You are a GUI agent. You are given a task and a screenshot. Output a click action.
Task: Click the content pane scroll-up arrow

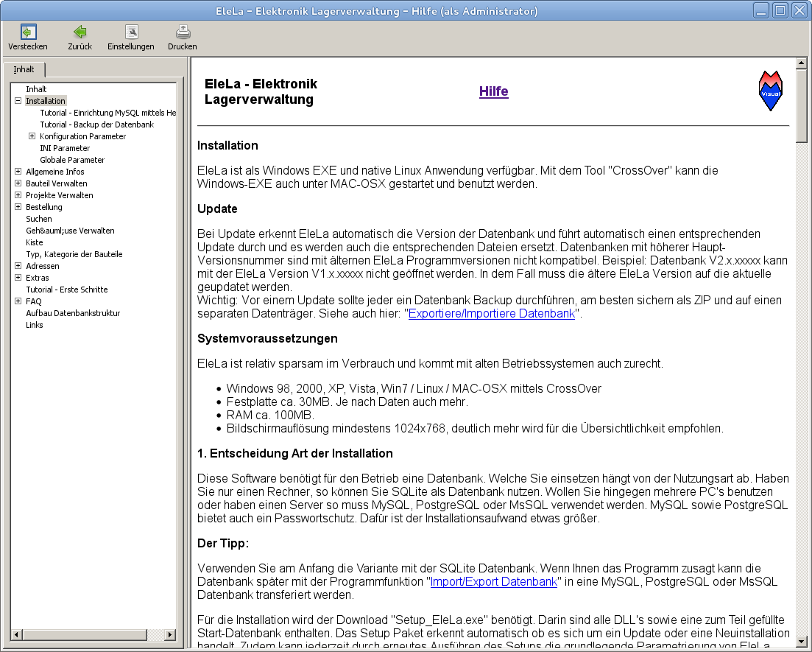(x=802, y=63)
